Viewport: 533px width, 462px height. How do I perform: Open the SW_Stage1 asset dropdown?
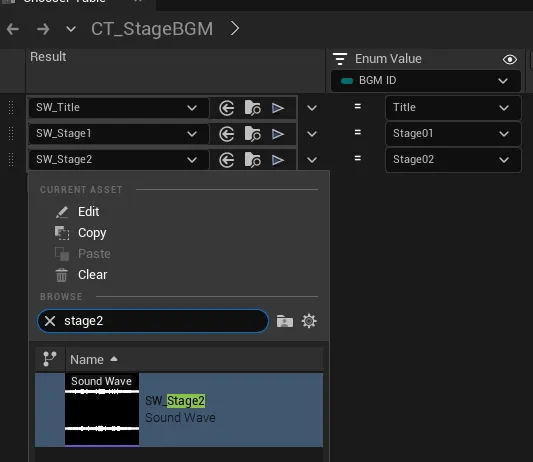[118, 134]
